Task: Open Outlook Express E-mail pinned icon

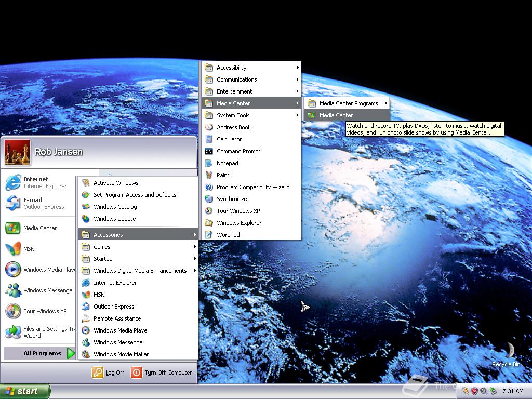Action: [13, 203]
